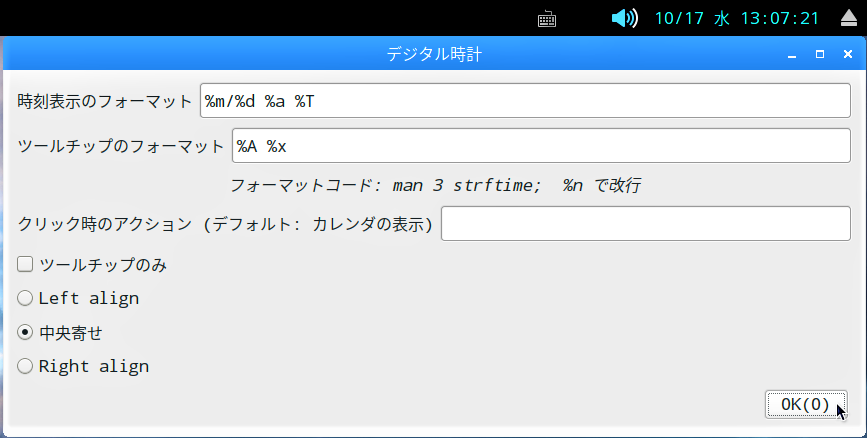Click the デジタル時計 title bar text
867x438 pixels.
pyautogui.click(x=434, y=54)
